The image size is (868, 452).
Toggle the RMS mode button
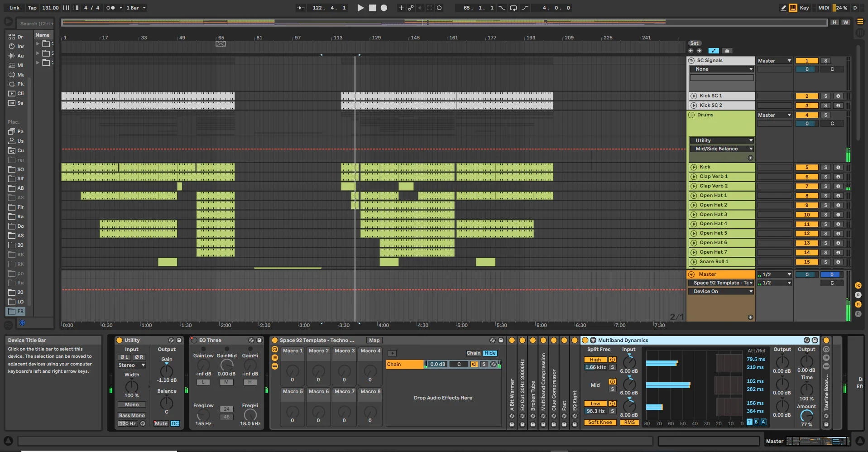[629, 422]
